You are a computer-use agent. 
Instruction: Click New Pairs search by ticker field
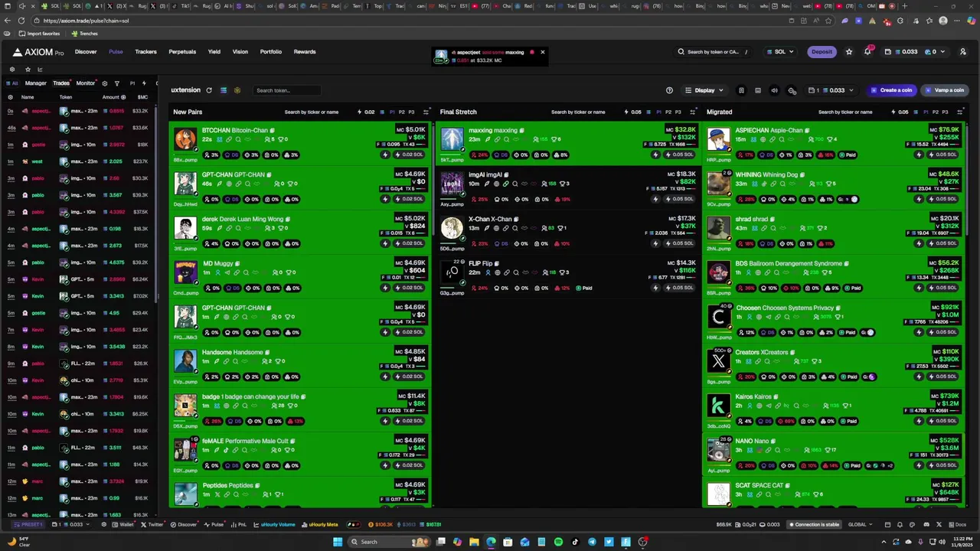[x=312, y=112]
